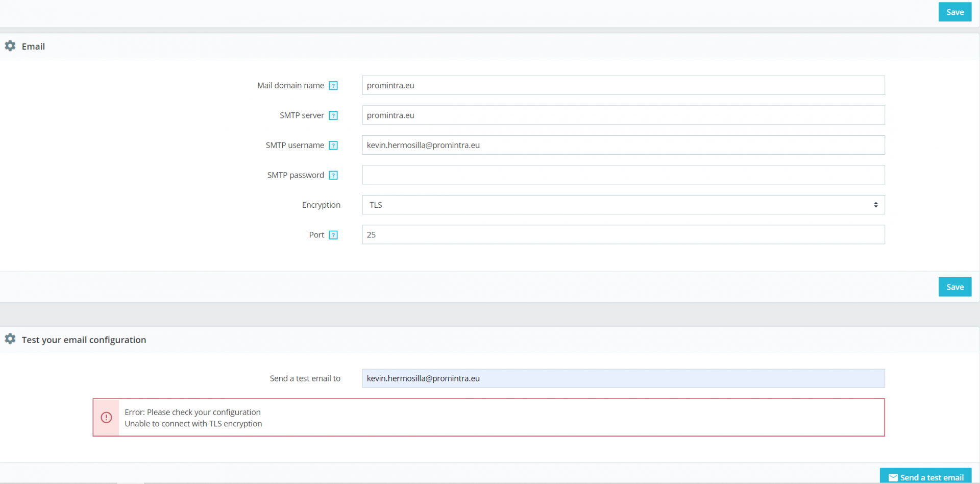Click the Port label text
The image size is (980, 484).
[316, 235]
